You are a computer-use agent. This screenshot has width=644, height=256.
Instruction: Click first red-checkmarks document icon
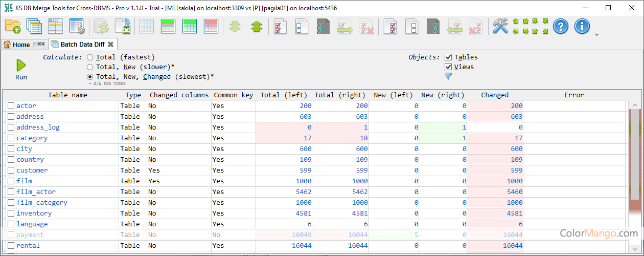click(x=280, y=26)
